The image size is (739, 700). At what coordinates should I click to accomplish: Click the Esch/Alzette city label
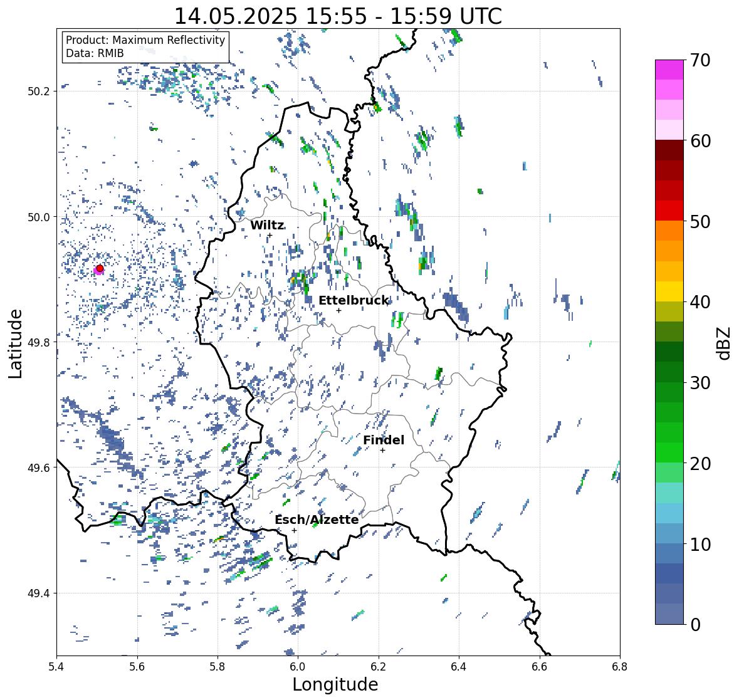317,520
